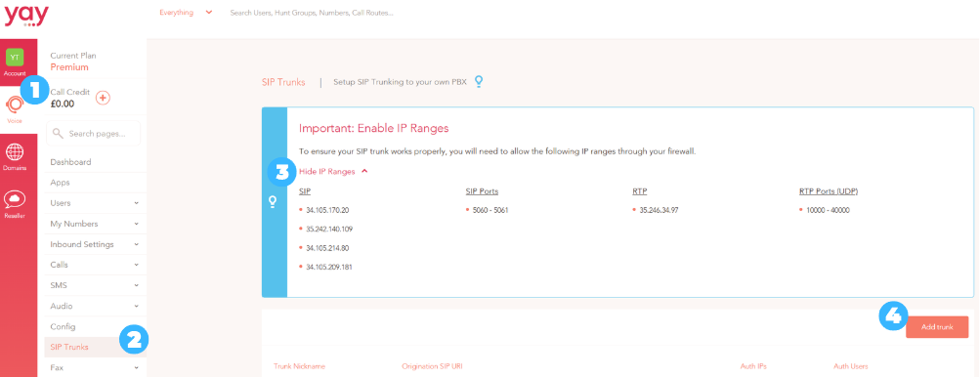Click the SIP Ports heading
980x377 pixels.
(x=482, y=191)
